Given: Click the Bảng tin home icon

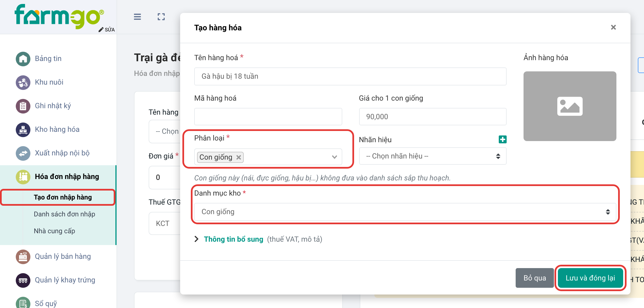Looking at the screenshot, I should pyautogui.click(x=23, y=59).
